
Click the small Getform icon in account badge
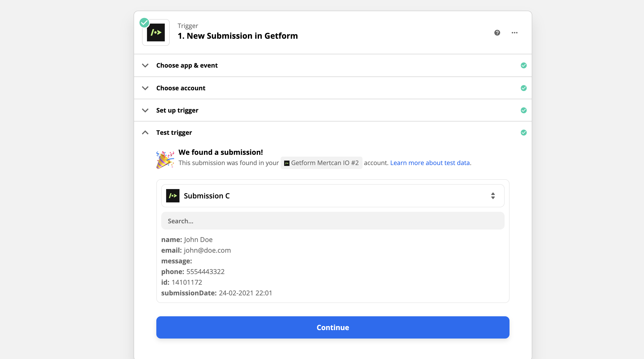[287, 163]
